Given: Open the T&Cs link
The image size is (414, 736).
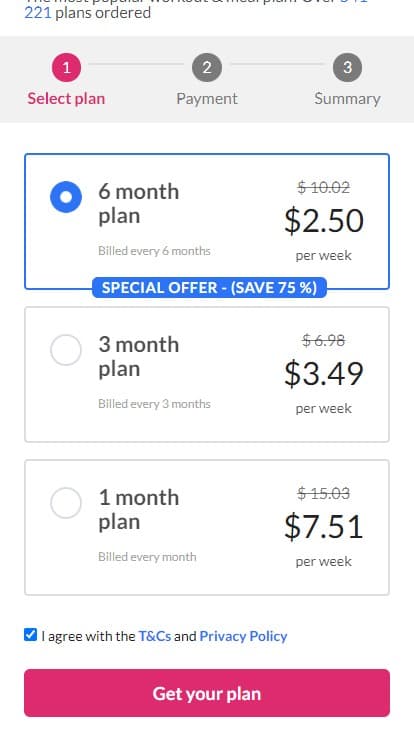Looking at the screenshot, I should pyautogui.click(x=155, y=636).
